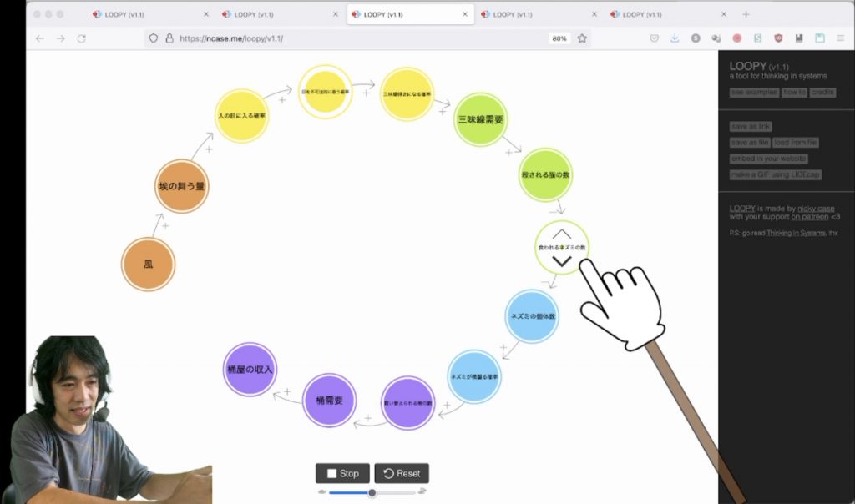Screen dimensions: 855x504
Task: Open a new browser tab
Action: click(746, 14)
